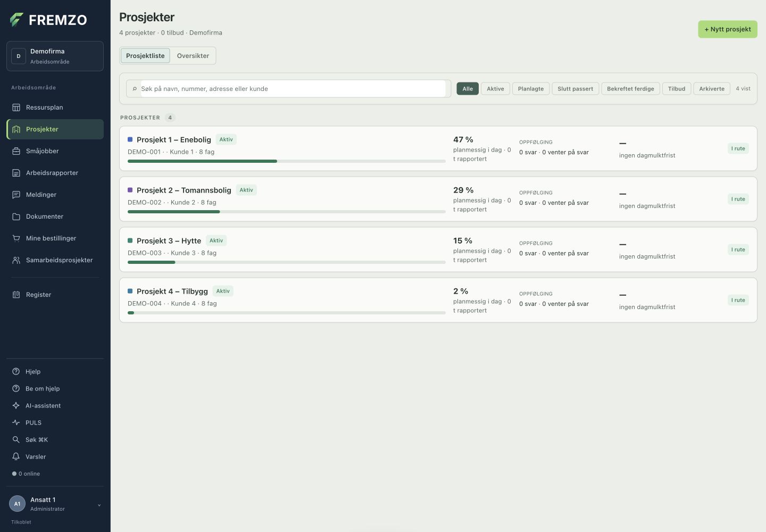Click the Meldinger chat icon
Screen dimensions: 766x532
[x=16, y=195]
